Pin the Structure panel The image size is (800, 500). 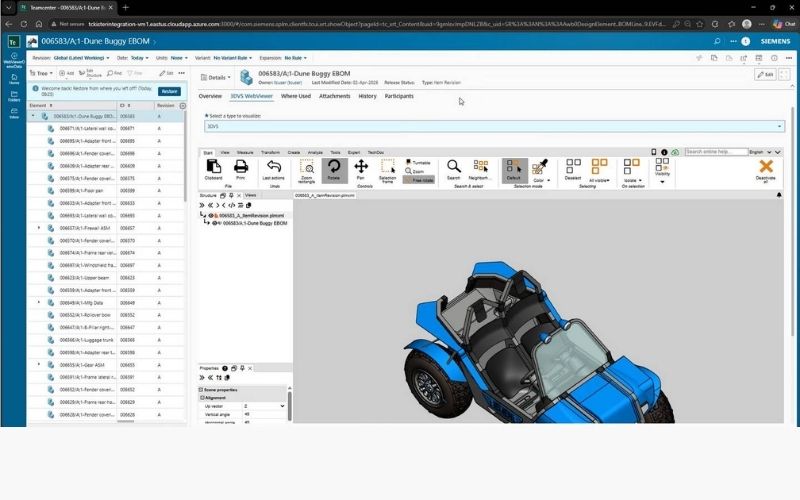tap(231, 195)
